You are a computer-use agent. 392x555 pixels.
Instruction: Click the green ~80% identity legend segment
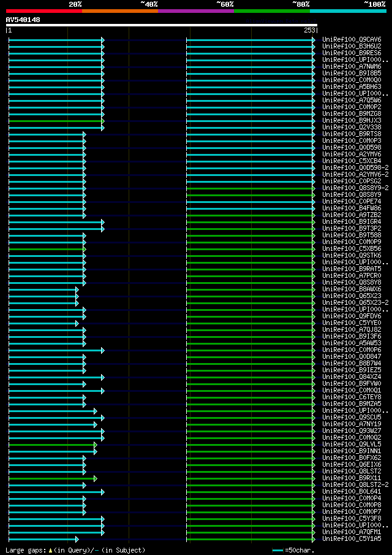pos(272,11)
